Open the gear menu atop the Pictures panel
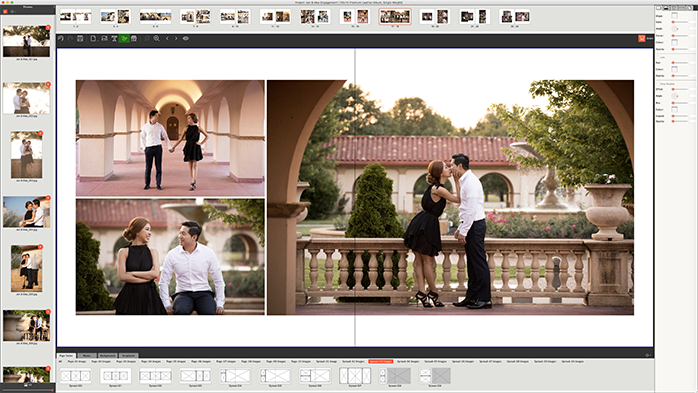 coord(12,11)
